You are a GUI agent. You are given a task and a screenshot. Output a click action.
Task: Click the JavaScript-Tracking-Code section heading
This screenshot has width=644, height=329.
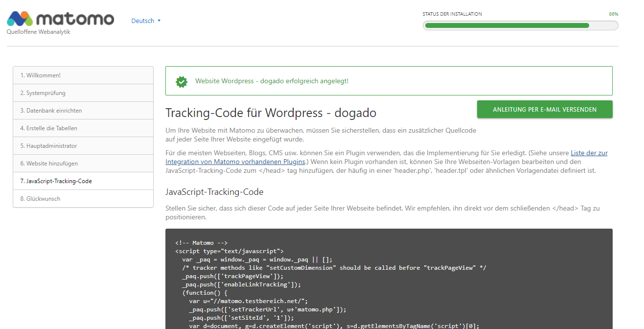click(214, 192)
